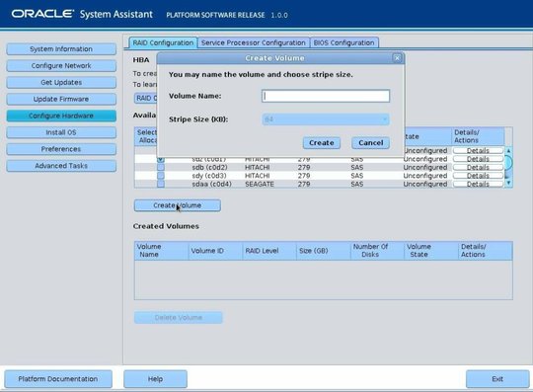533x392 pixels.
Task: Open BIOS Configuration tab
Action: pos(344,42)
